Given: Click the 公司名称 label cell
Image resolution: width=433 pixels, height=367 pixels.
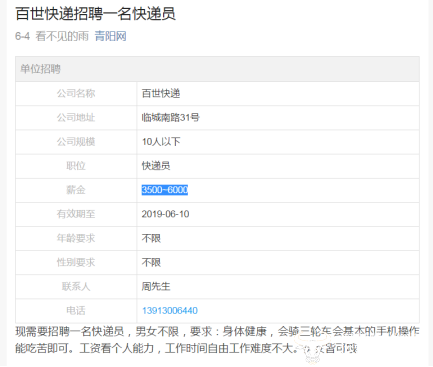Looking at the screenshot, I should pos(76,93).
